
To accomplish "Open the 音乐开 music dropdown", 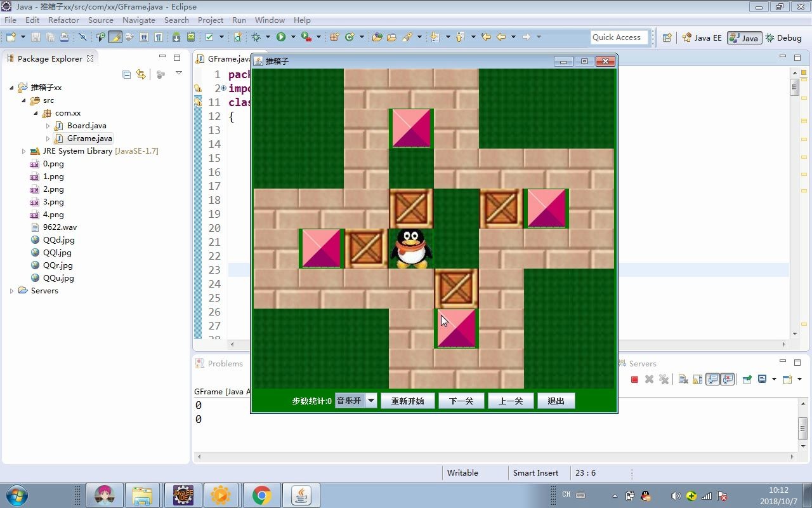I will [x=371, y=401].
